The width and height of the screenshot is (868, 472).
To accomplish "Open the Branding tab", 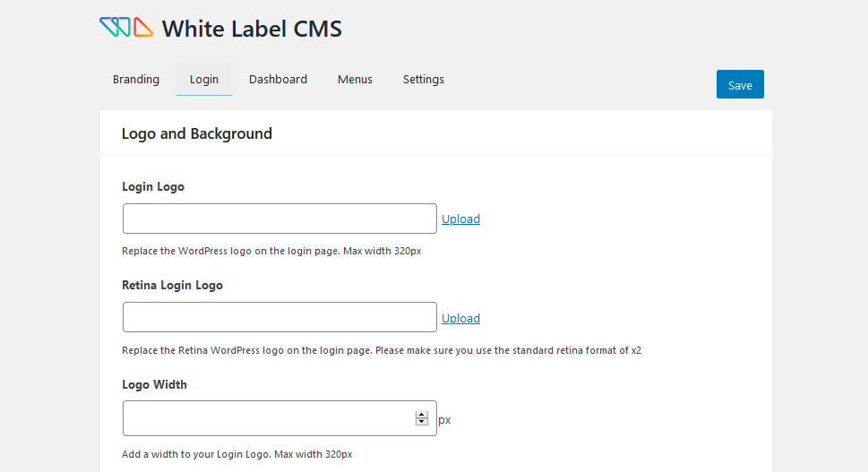I will coord(136,79).
